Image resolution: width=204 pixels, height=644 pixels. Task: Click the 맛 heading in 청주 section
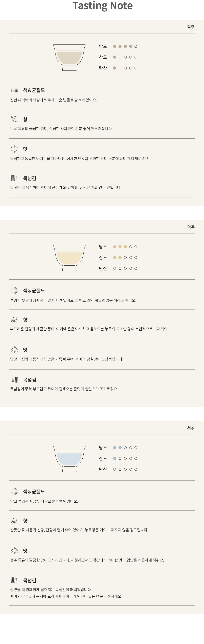coord(25,550)
